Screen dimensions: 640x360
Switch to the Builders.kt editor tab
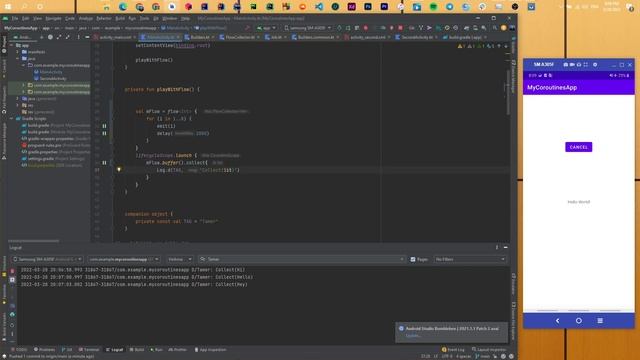coord(200,37)
